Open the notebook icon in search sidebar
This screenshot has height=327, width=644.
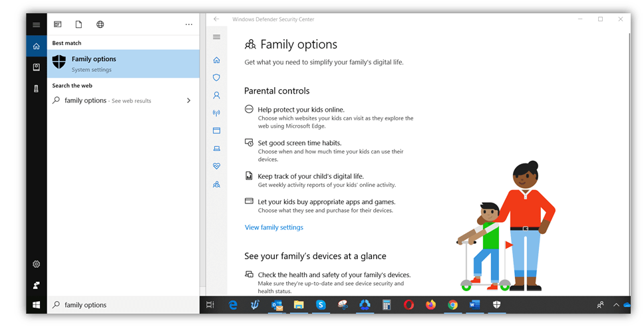[36, 67]
